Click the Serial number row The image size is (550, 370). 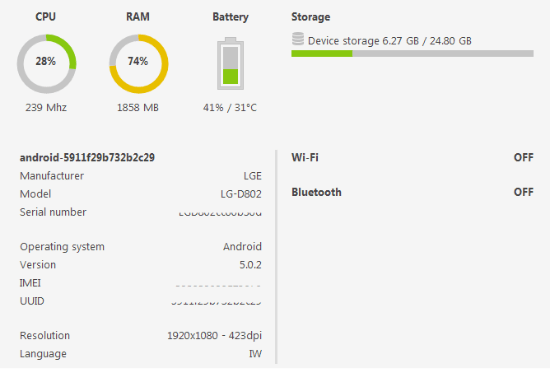tap(141, 212)
